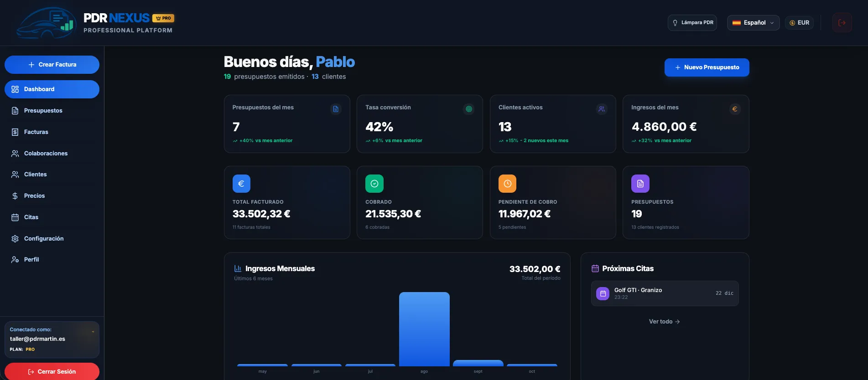Click the users icon on Clientes activos card

(602, 109)
